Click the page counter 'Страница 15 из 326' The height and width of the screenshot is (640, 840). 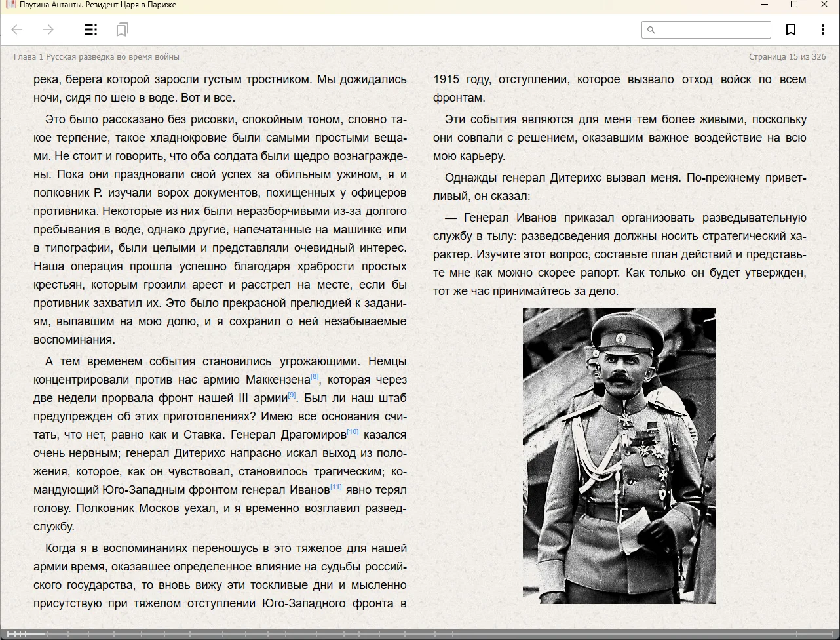[x=787, y=57]
